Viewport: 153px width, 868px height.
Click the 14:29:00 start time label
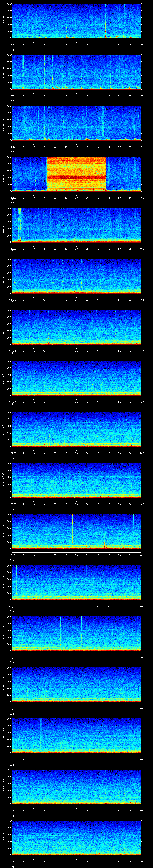tap(12, 810)
